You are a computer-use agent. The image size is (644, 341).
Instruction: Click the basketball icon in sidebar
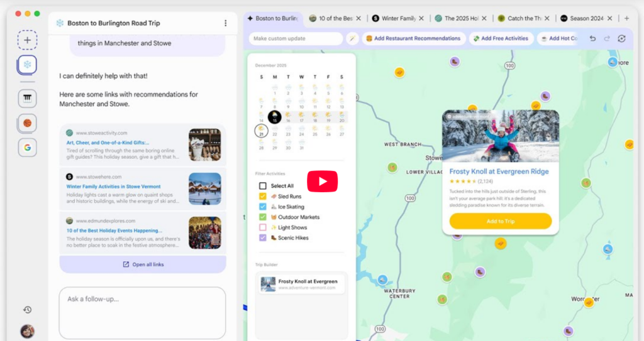pos(27,123)
